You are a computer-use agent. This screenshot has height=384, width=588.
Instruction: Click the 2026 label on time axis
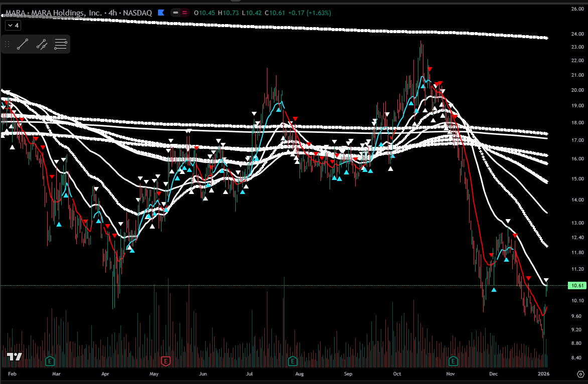[x=544, y=374]
